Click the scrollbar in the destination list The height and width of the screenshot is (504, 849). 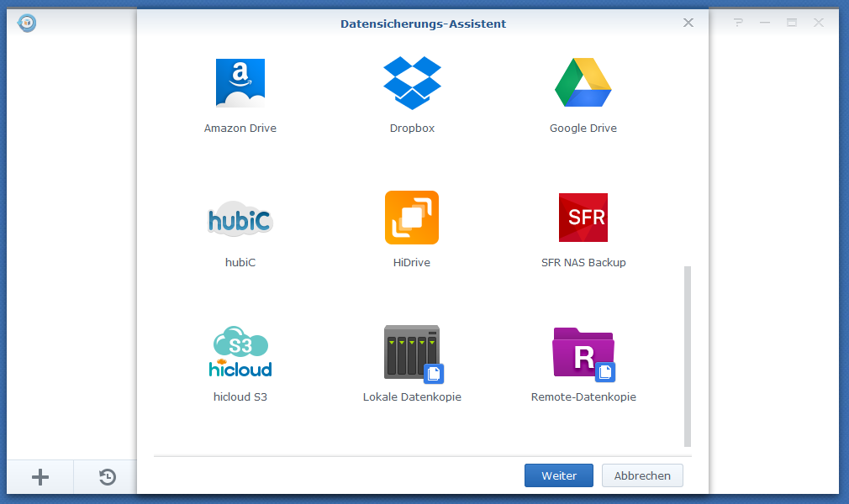(687, 353)
